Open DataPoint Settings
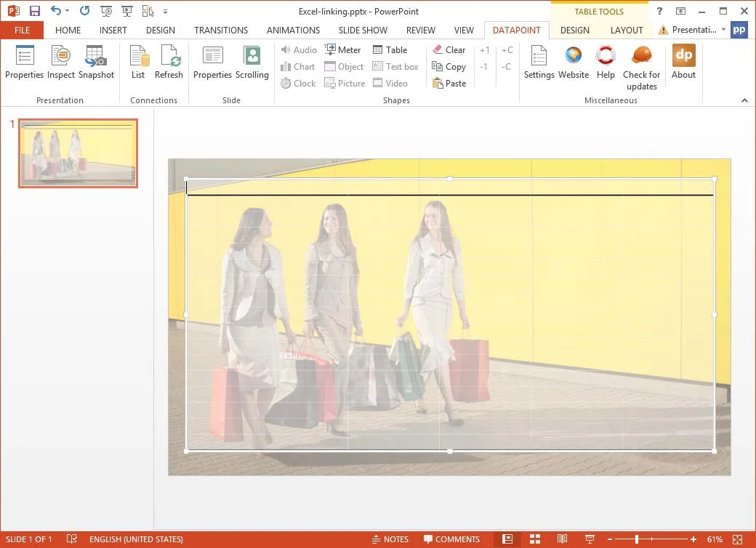This screenshot has width=756, height=548. tap(539, 63)
